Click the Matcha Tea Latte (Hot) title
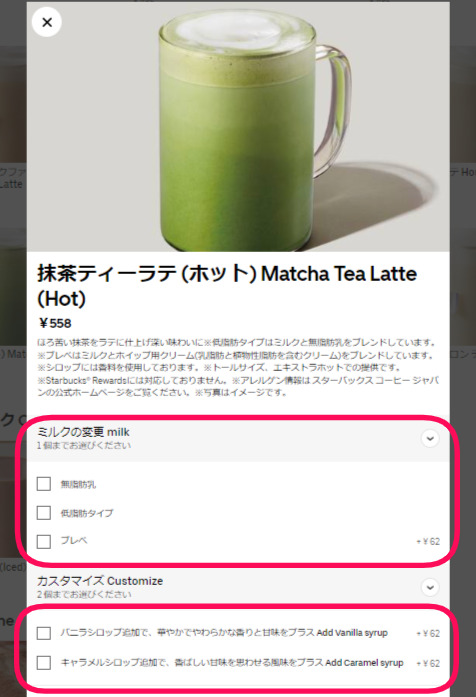Viewport: 476px width, 697px height. point(227,286)
